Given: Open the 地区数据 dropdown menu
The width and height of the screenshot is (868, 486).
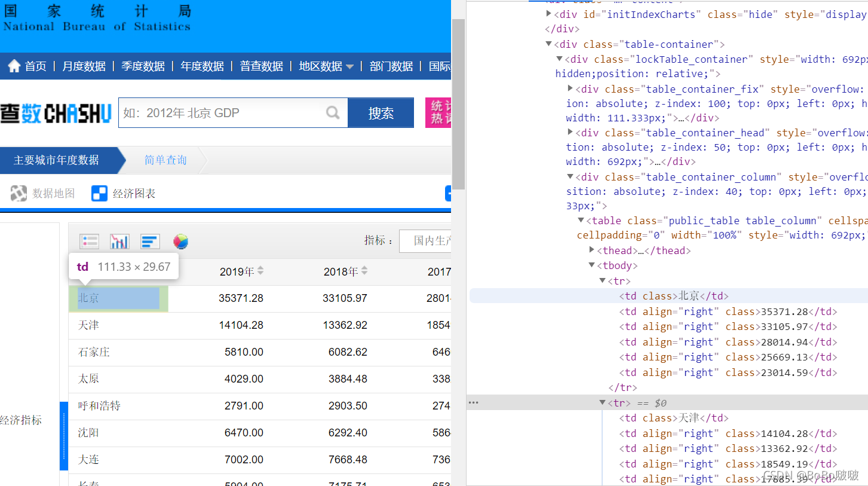Looking at the screenshot, I should [326, 66].
